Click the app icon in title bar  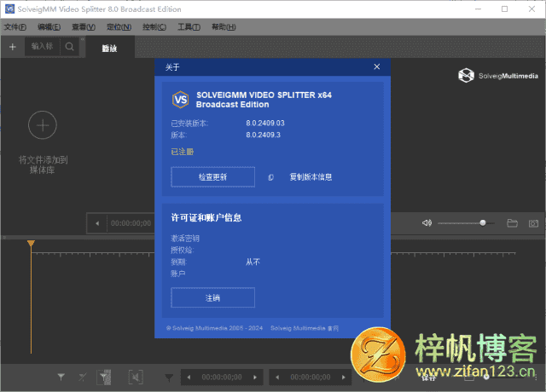point(9,9)
